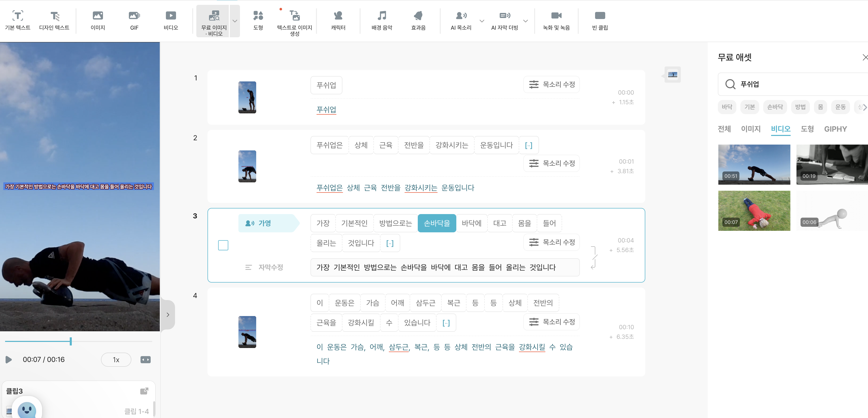Screen dimensions: 868x418
Task: Select the 방법 keyword chip
Action: 800,107
